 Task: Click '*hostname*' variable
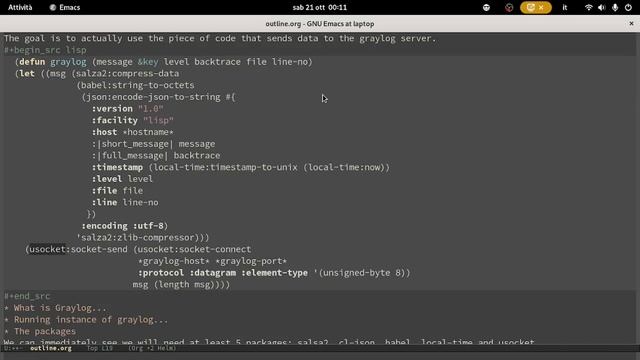click(x=148, y=132)
